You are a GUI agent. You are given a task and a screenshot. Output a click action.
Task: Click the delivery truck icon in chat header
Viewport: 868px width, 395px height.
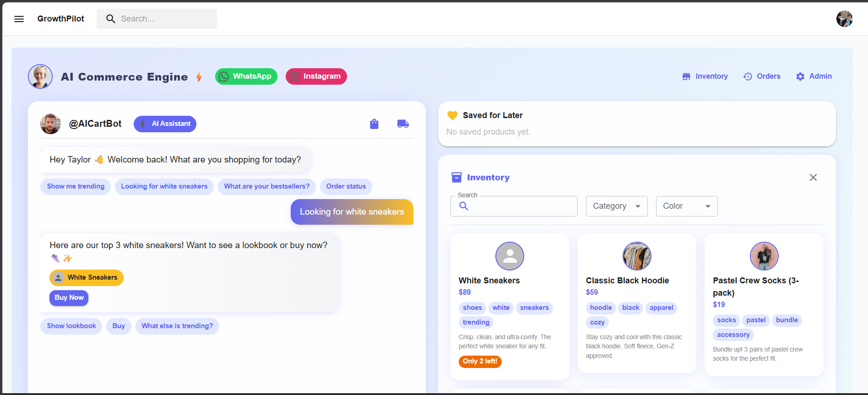pyautogui.click(x=403, y=124)
